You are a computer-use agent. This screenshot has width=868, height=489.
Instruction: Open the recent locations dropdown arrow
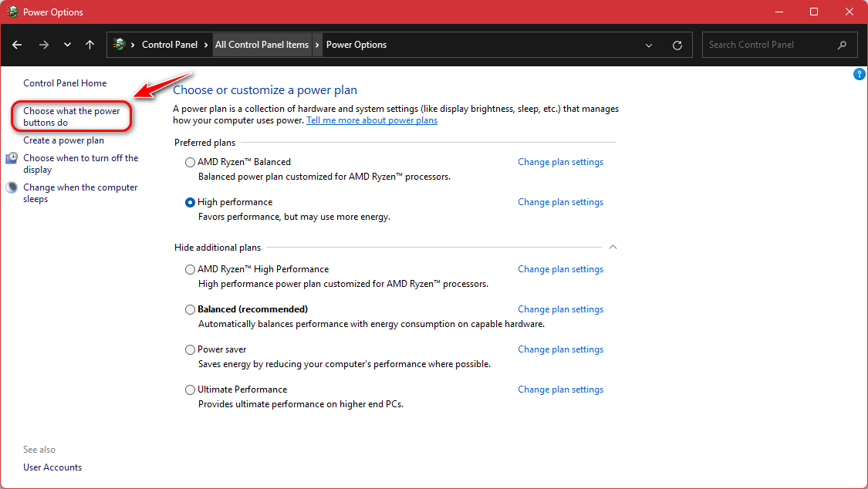[x=67, y=45]
